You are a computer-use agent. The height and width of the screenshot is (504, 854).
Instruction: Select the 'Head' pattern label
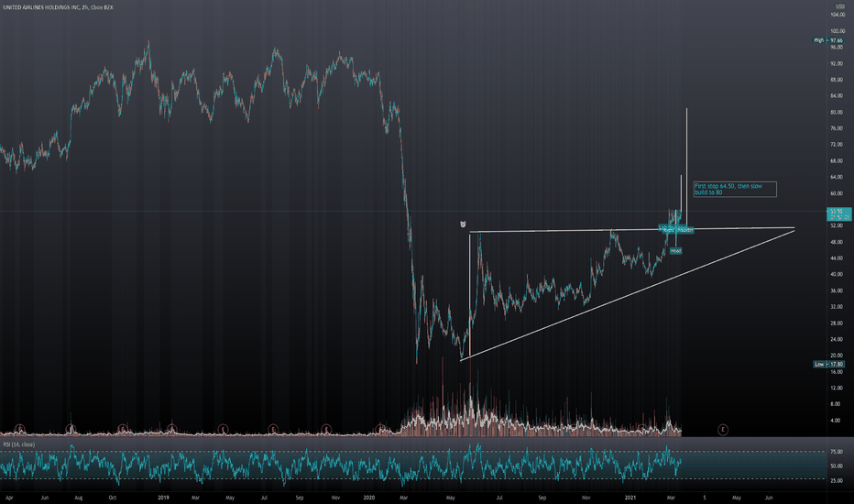(x=675, y=251)
